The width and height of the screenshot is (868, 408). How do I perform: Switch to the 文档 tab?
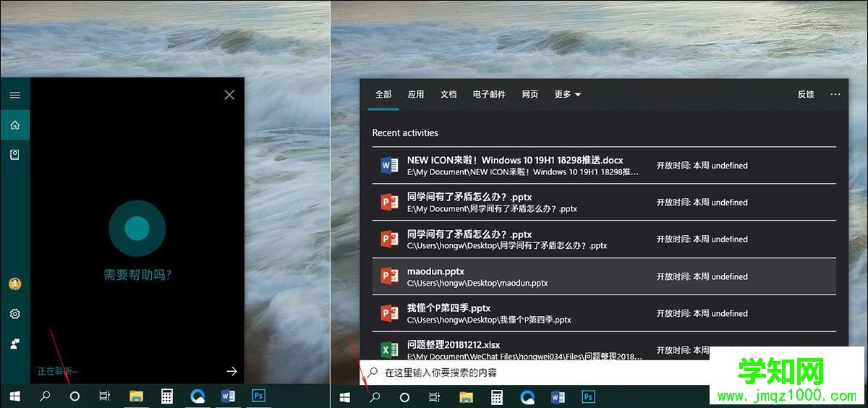(448, 94)
